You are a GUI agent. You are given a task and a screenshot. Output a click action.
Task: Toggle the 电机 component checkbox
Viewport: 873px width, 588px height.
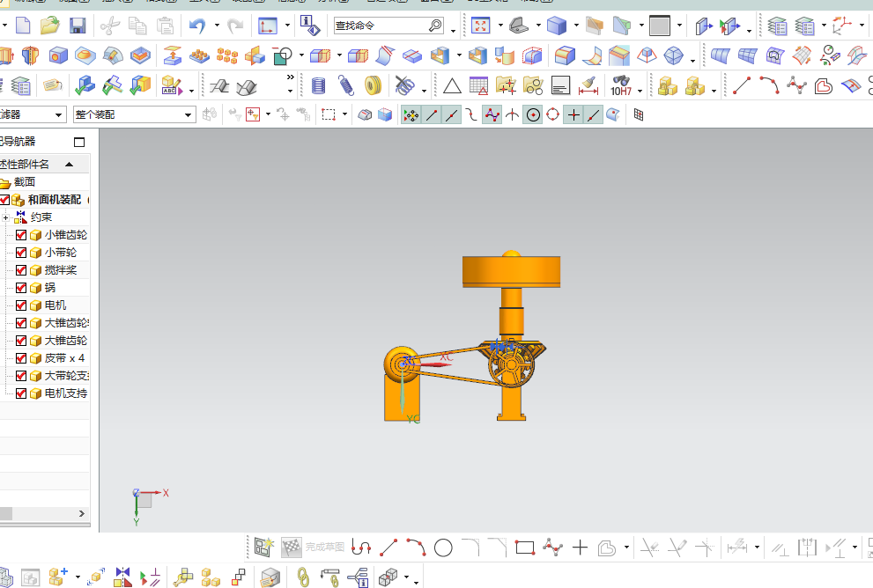(x=21, y=305)
